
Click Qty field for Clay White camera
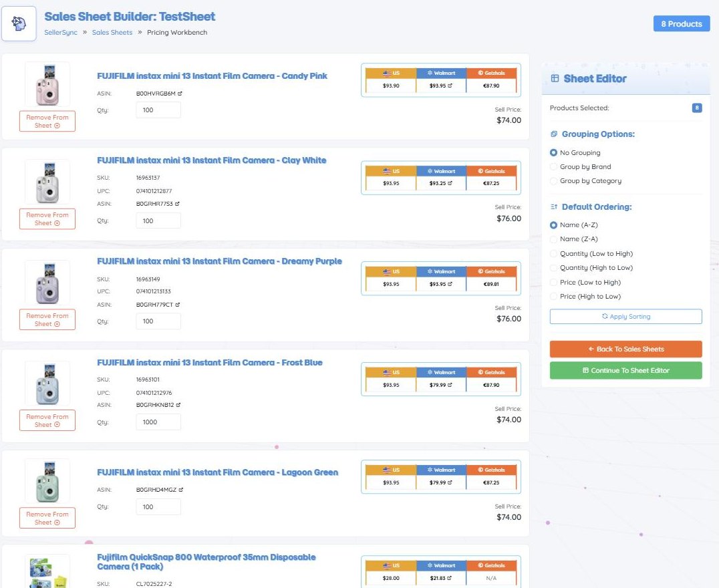[x=158, y=220]
